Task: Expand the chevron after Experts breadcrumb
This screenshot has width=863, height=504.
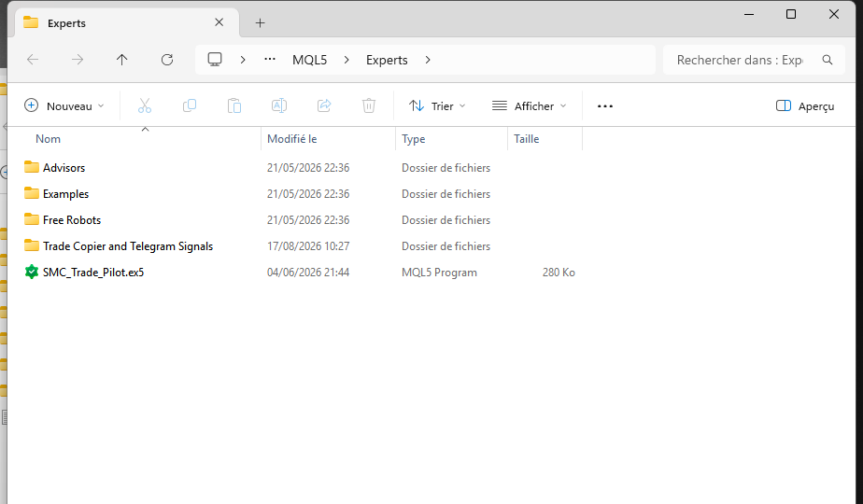Action: pos(428,60)
